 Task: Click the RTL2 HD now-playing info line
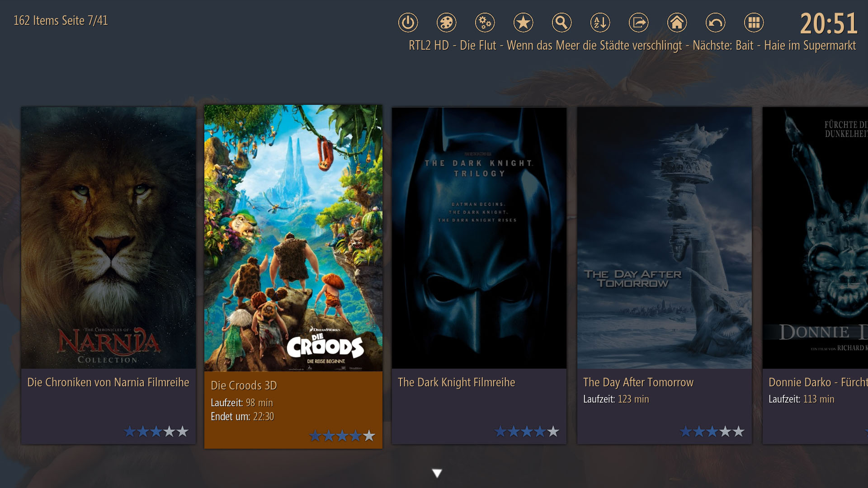[632, 46]
